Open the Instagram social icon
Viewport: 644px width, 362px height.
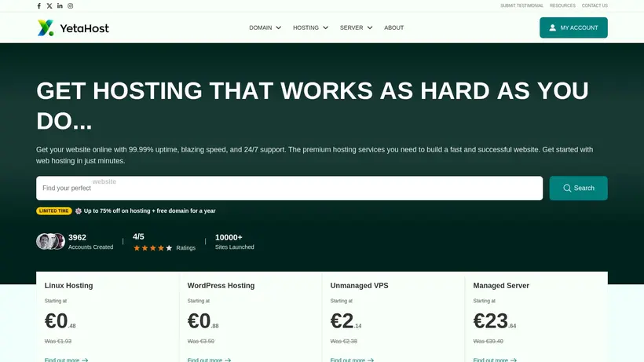coord(70,5)
